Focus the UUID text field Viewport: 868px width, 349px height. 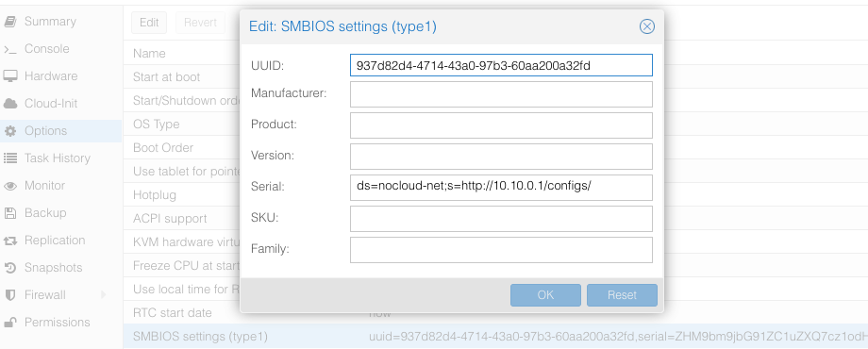[x=501, y=65]
